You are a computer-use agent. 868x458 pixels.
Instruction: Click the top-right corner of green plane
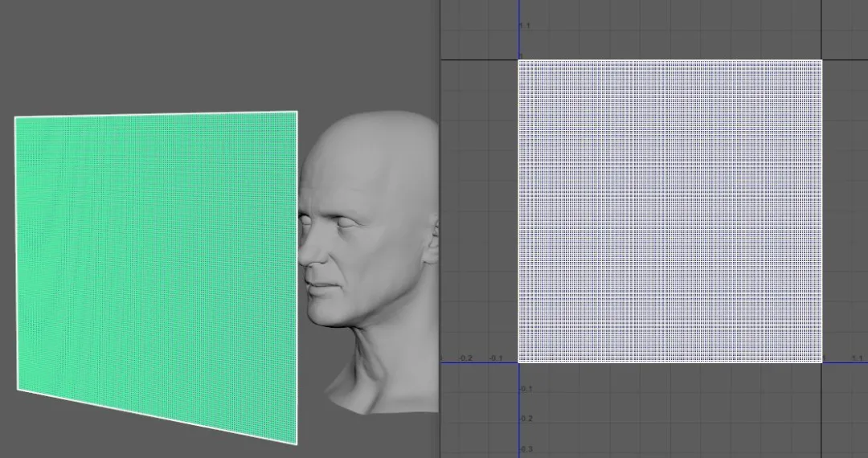(x=297, y=112)
